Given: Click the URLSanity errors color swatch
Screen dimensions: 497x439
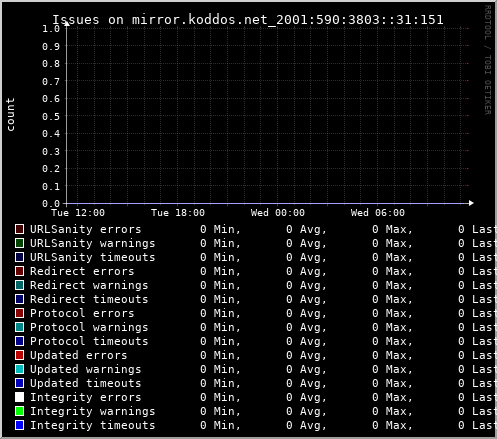Looking at the screenshot, I should [19, 229].
